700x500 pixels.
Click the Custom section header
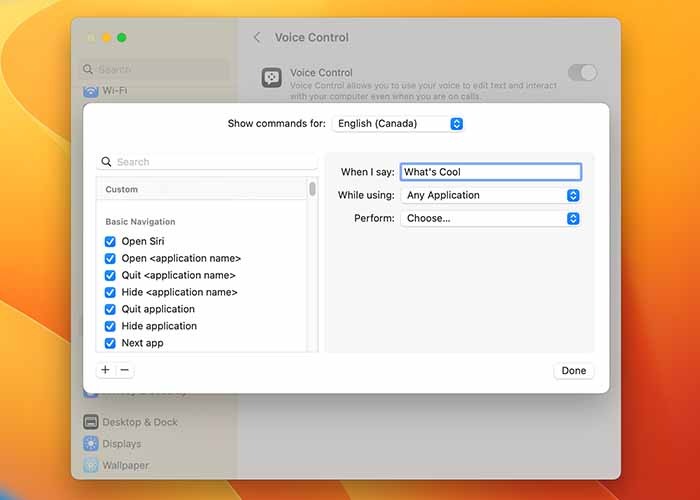click(121, 189)
